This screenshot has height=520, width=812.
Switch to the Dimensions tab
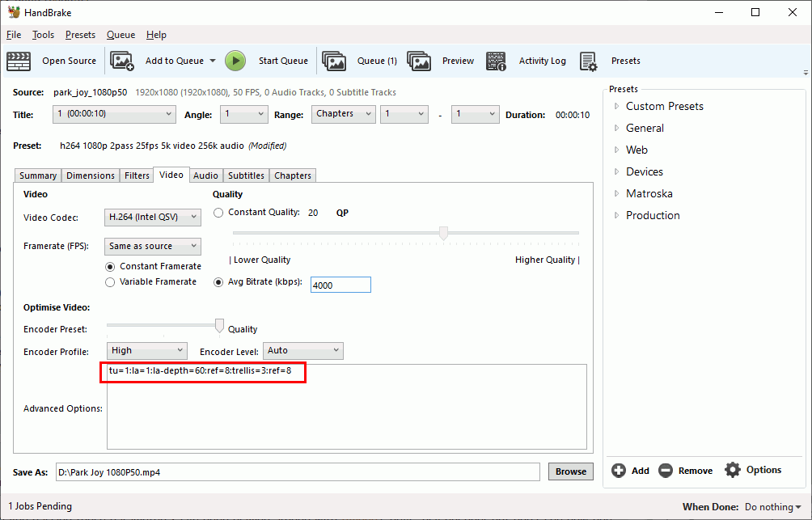click(x=90, y=175)
